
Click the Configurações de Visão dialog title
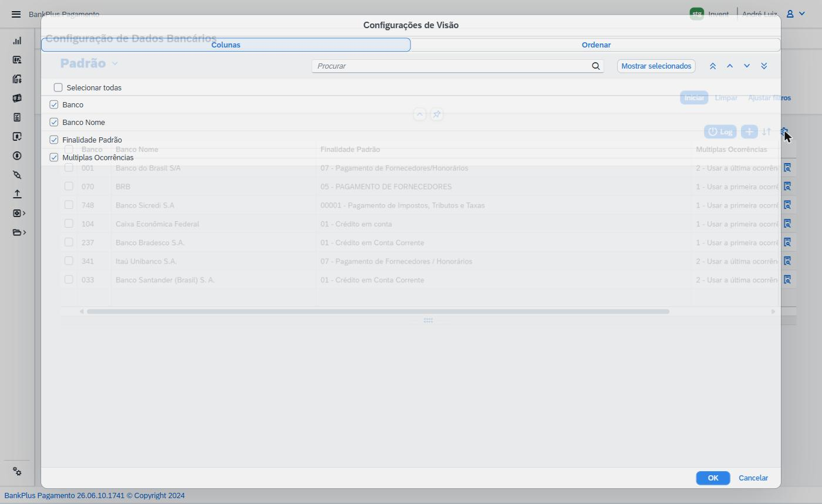[x=411, y=25]
